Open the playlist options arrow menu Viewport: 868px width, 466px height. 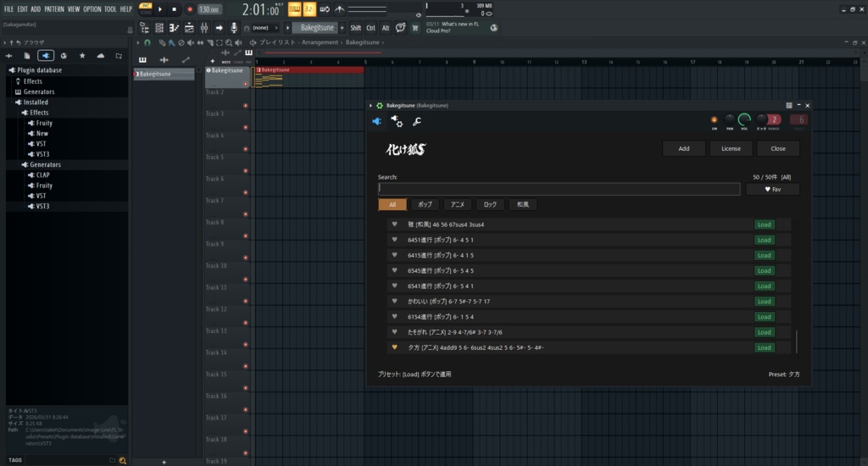coord(138,42)
